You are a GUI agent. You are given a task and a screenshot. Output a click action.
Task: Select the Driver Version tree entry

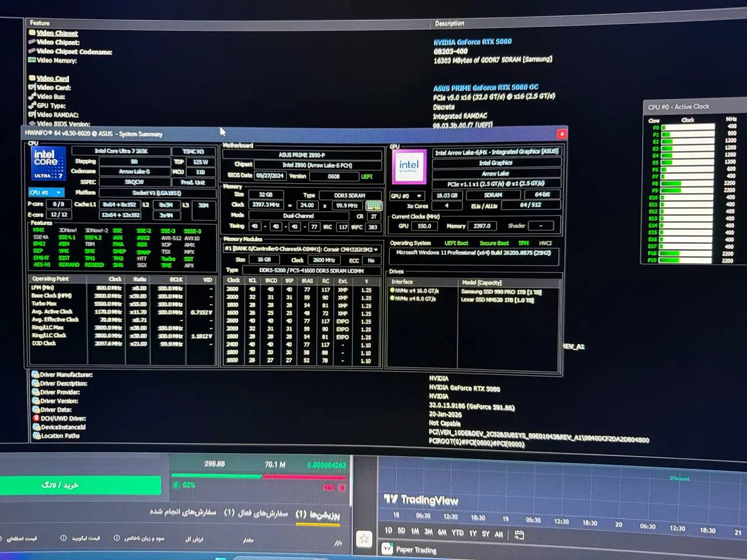pos(59,401)
